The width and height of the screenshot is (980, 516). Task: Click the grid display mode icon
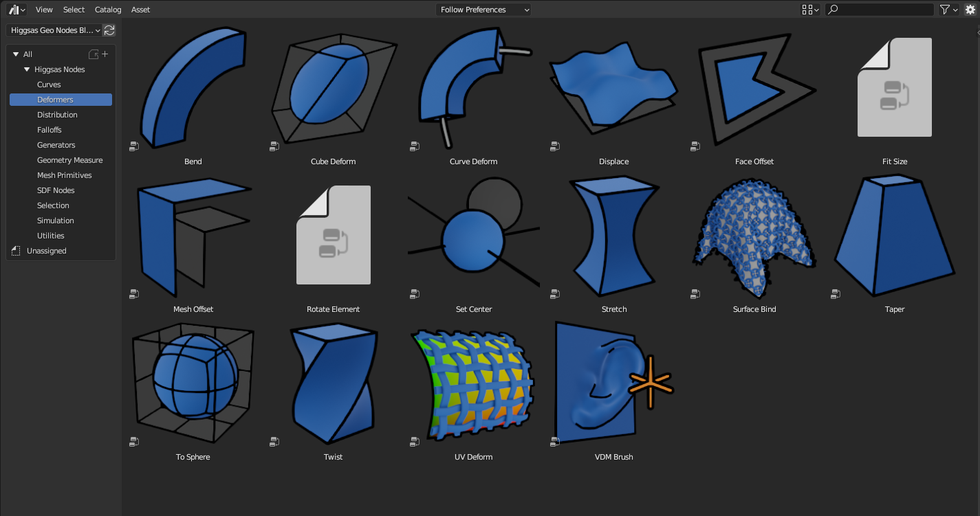click(x=807, y=10)
